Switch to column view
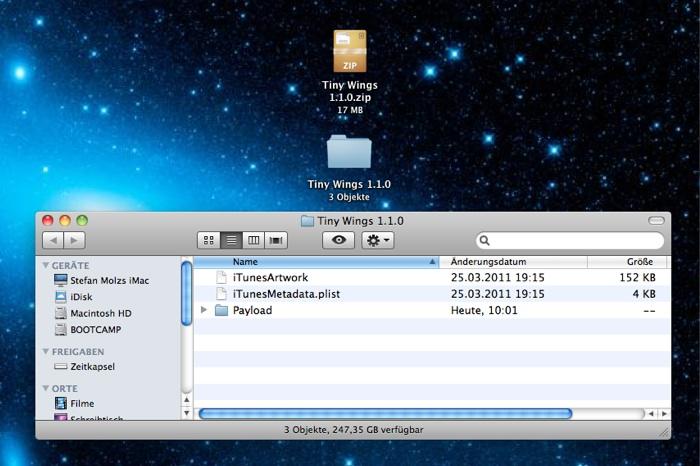The image size is (700, 466). (x=254, y=241)
